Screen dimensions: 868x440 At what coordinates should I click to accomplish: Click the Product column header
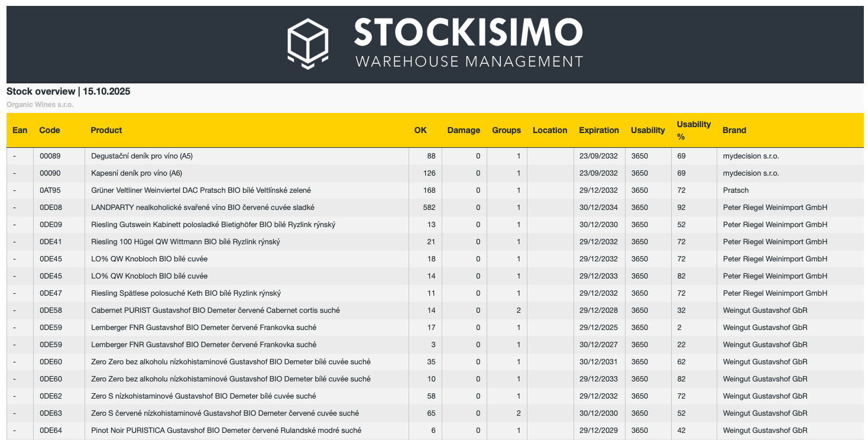[x=106, y=130]
